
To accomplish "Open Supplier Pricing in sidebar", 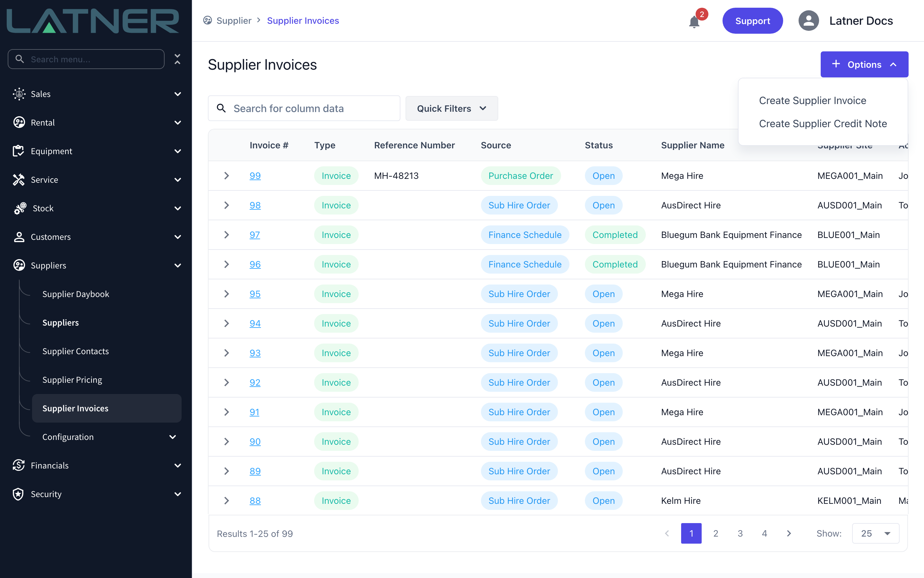I will pyautogui.click(x=72, y=380).
